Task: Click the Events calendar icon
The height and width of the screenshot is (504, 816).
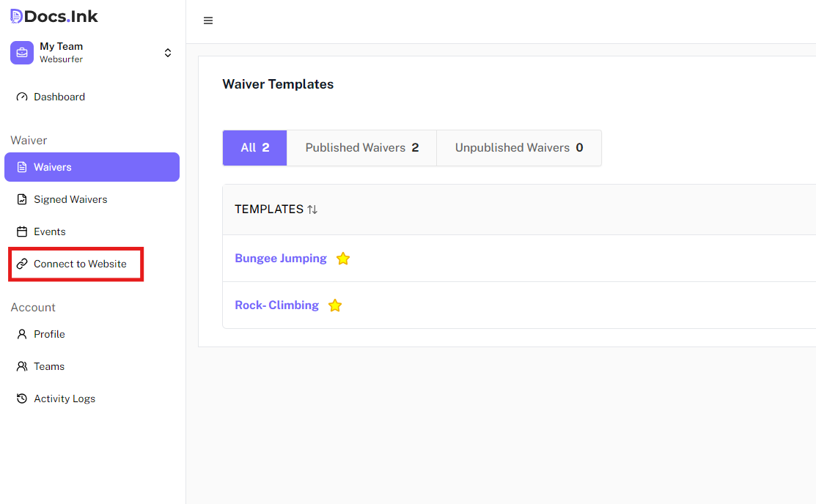Action: [22, 231]
